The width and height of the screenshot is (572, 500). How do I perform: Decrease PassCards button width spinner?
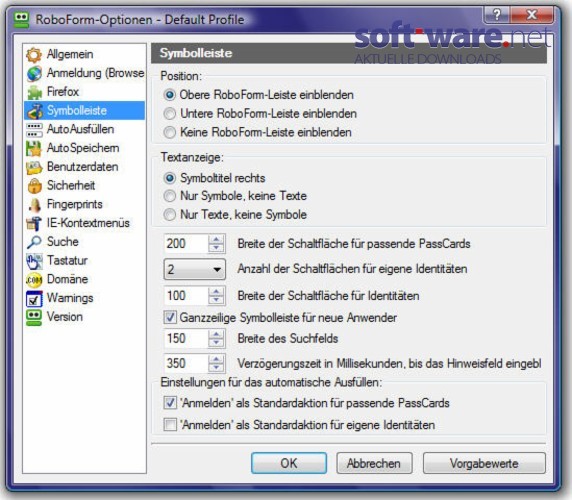216,248
